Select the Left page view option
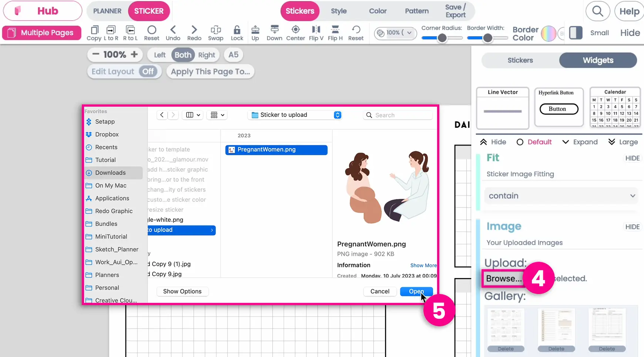The image size is (644, 357). (x=160, y=55)
